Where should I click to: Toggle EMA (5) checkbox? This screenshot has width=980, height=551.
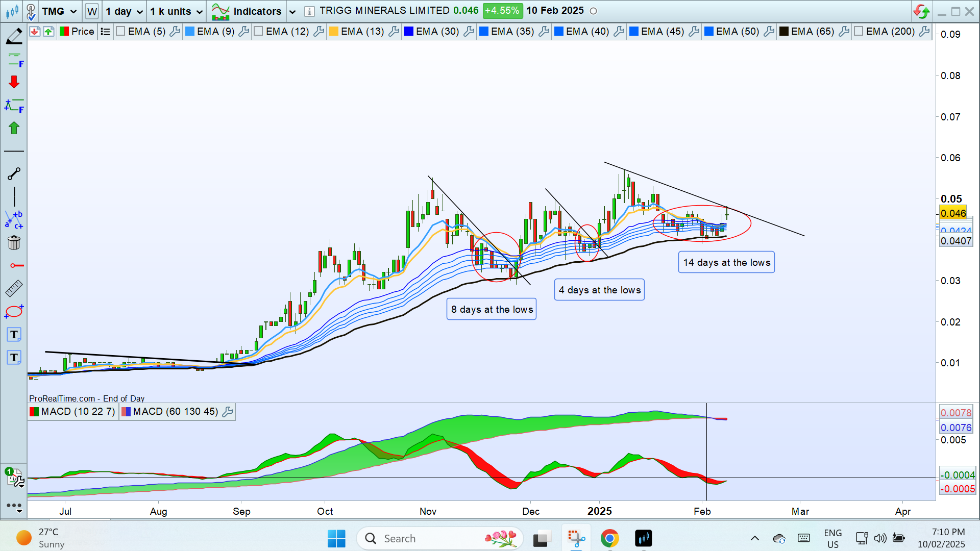tap(120, 32)
